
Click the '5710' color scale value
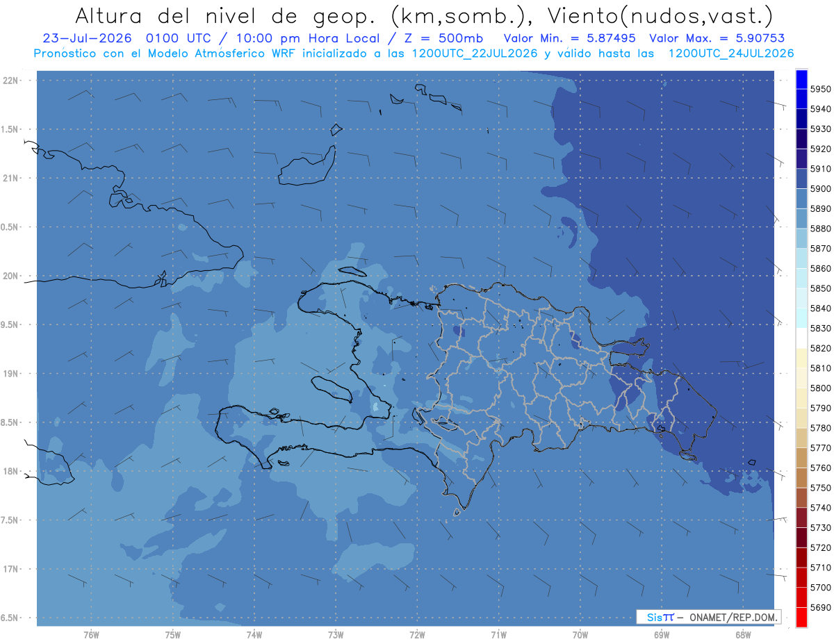coord(821,568)
